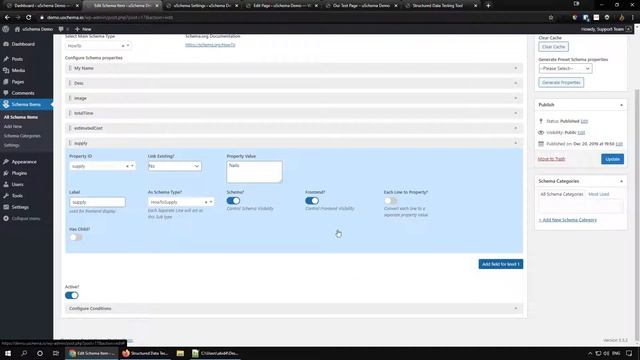Viewport: 640px width, 360px height.
Task: Click the WordPress logo in admin bar
Action: (x=6, y=29)
